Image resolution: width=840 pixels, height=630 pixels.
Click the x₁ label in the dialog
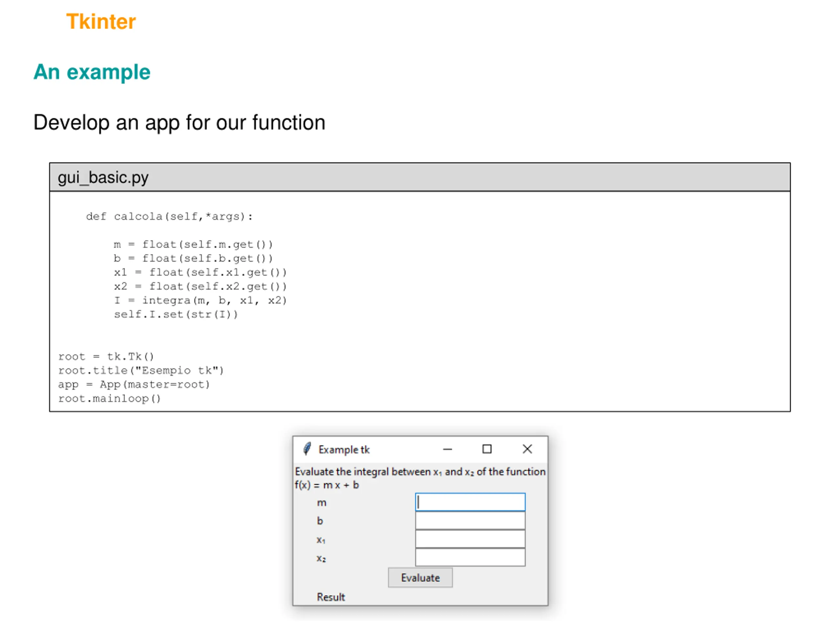(x=321, y=540)
